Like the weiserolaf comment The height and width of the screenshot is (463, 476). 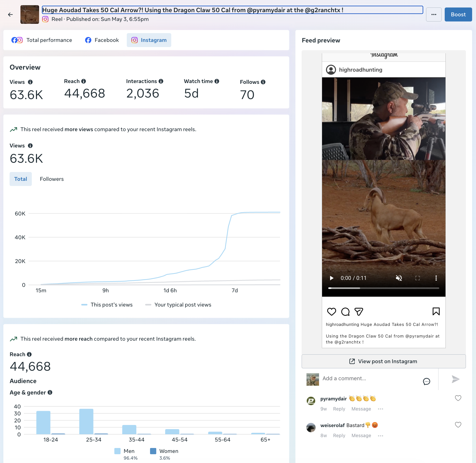coord(458,425)
